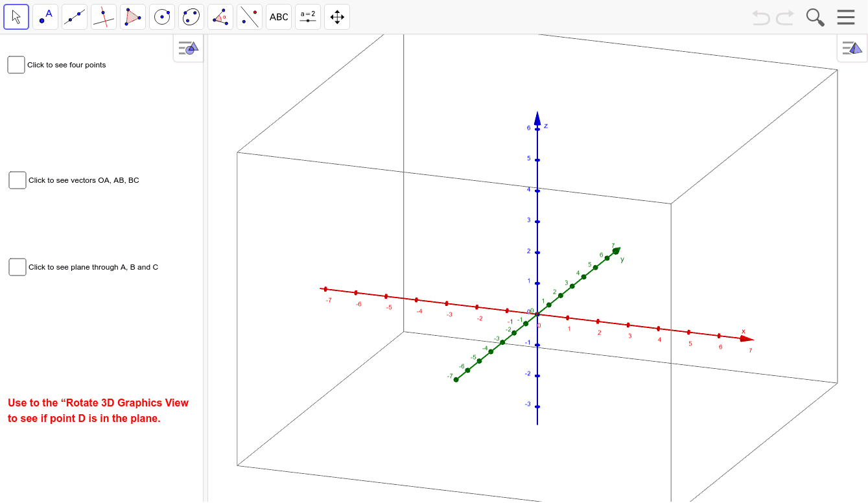The image size is (868, 503).
Task: Open the search materials panel
Action: click(815, 17)
